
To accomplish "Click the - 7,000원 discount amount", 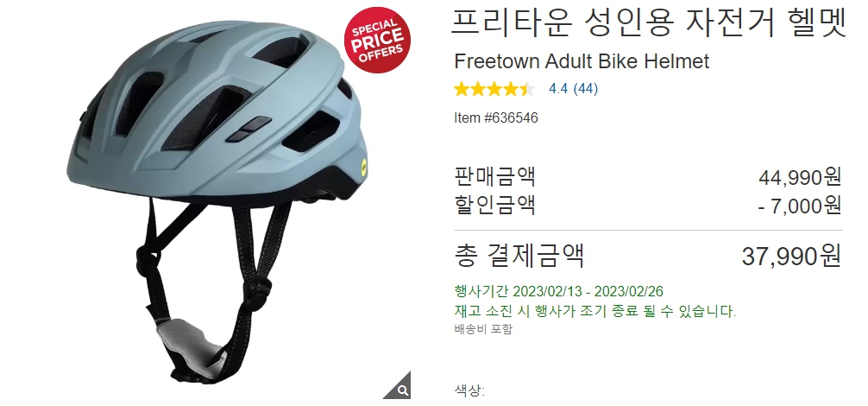I will (800, 206).
